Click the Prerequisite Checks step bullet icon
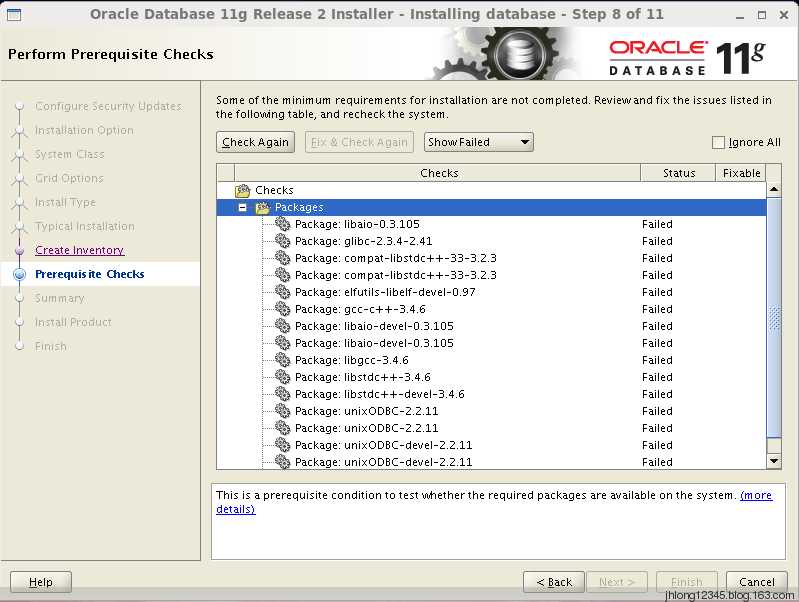Screen dimensions: 799x602 (19, 274)
